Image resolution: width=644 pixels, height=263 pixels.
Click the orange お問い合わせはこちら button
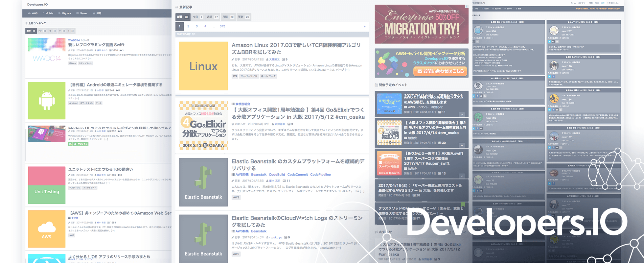tap(440, 71)
